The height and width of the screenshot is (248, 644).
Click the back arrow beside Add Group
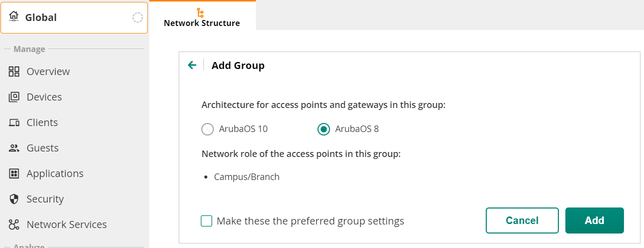pyautogui.click(x=192, y=65)
